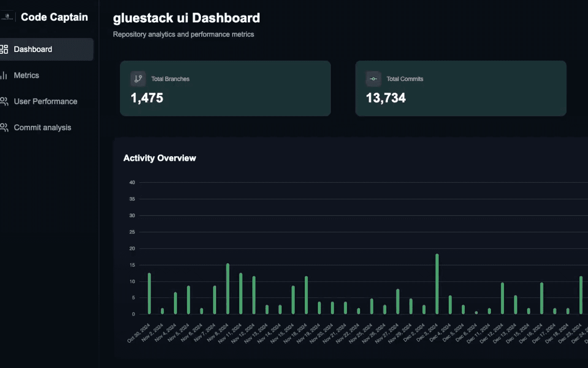Image resolution: width=588 pixels, height=368 pixels.
Task: Click the bar for Dec 13, 2024
Action: [516, 305]
